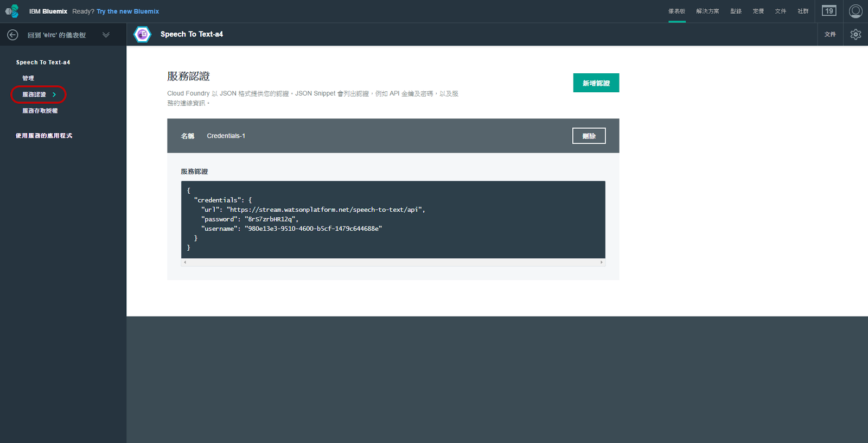
Task: Expand the dashboard dropdown chevron
Action: pos(106,35)
